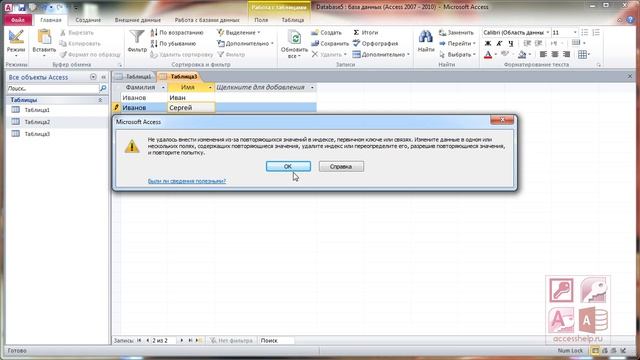Image resolution: width=640 pixels, height=360 pixels.
Task: Collapse the navigation pane with the chevron
Action: (103, 77)
